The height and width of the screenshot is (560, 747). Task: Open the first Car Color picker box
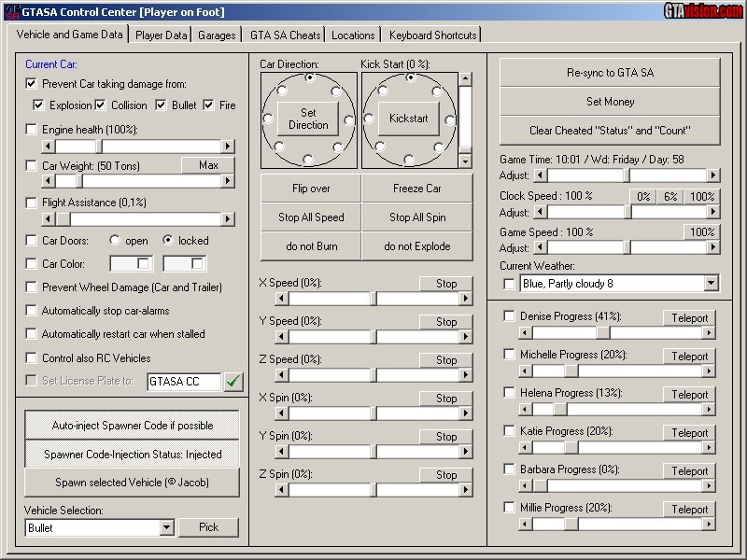pos(131,264)
